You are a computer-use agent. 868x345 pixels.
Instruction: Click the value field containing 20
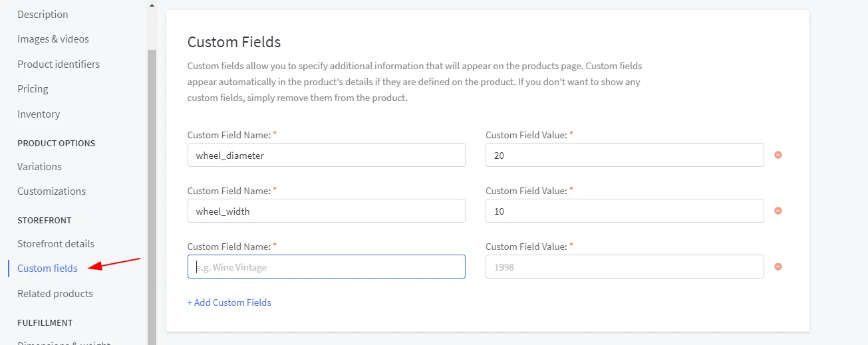click(624, 156)
